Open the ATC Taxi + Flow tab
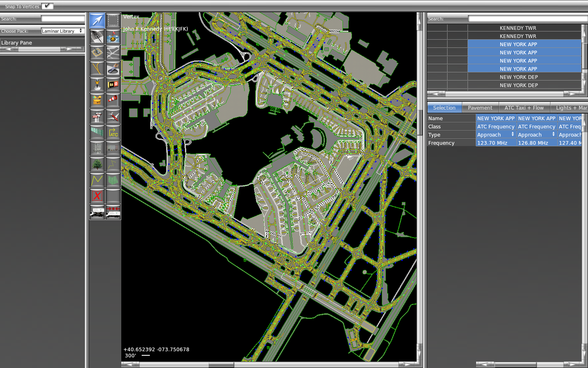 (x=524, y=108)
